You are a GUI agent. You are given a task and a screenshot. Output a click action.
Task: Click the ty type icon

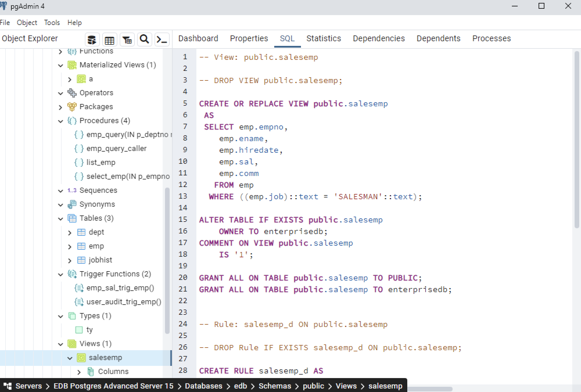coord(78,330)
